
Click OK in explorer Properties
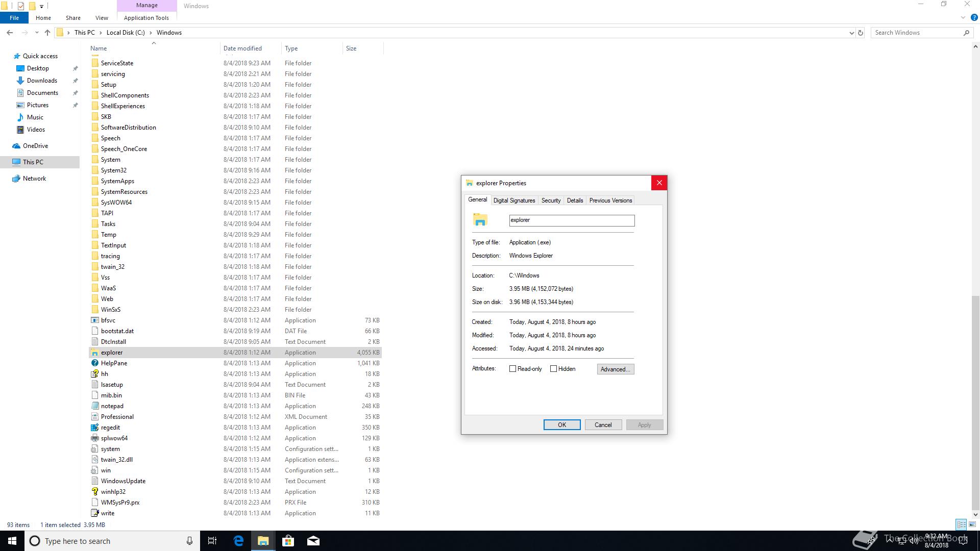click(x=562, y=425)
